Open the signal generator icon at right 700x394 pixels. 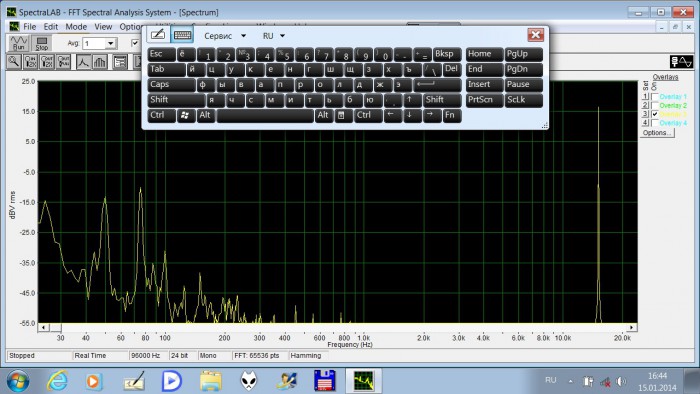(681, 62)
